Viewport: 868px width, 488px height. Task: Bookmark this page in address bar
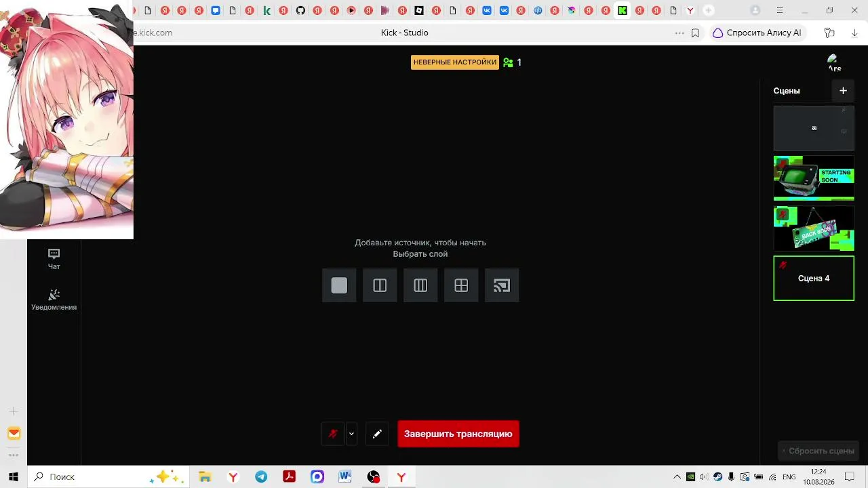pos(695,33)
